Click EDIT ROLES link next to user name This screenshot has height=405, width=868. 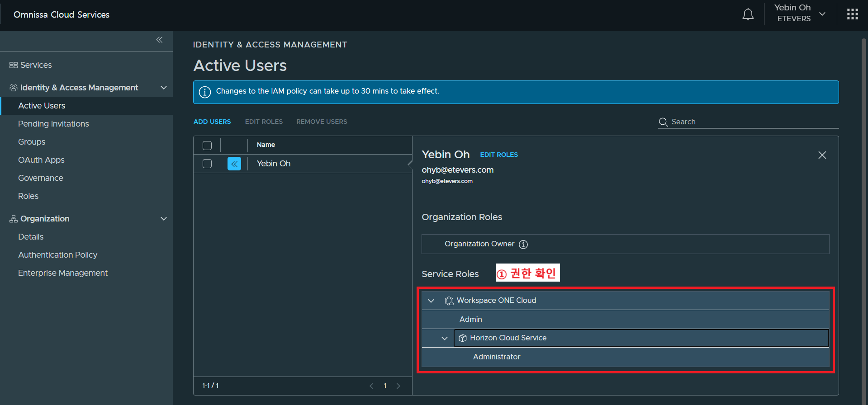pos(498,155)
